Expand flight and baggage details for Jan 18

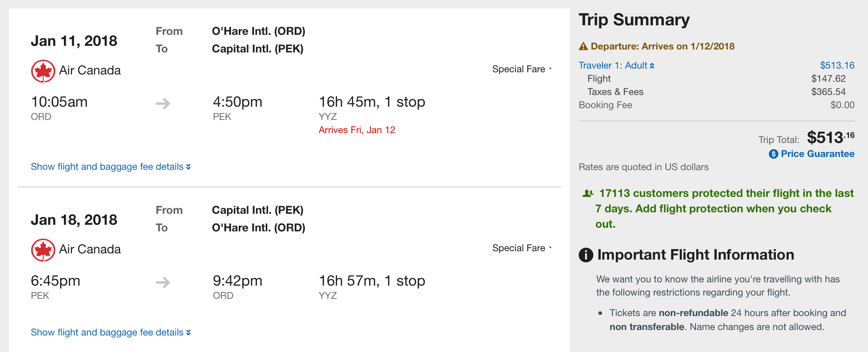click(x=111, y=333)
